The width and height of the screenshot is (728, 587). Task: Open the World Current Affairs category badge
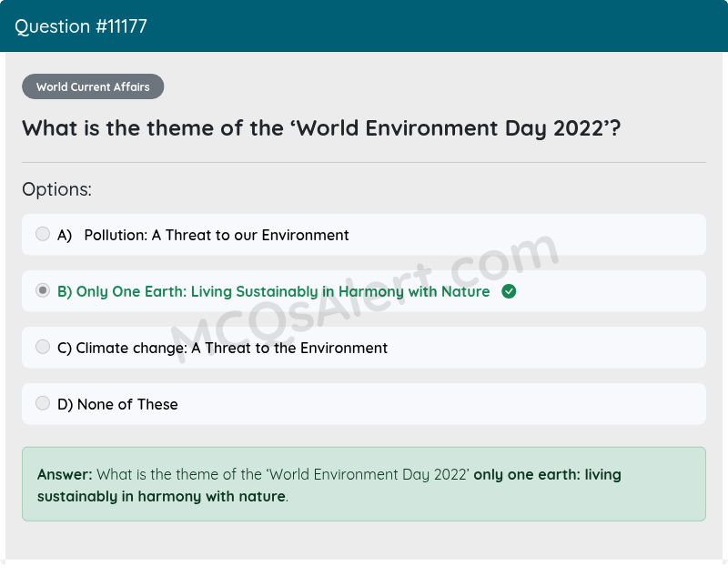tap(93, 86)
